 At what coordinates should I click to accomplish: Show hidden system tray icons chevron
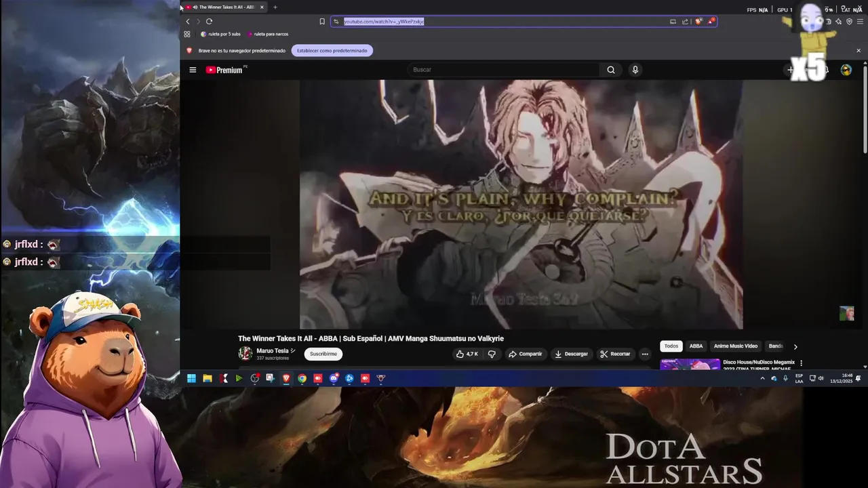[x=762, y=378]
